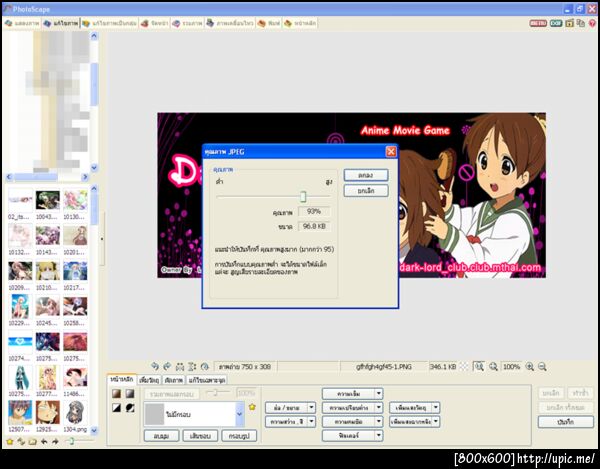Screen dimensions: 600x469
Task: Click the file name gfhfgh4gf45-1.PNG
Action: click(x=384, y=366)
